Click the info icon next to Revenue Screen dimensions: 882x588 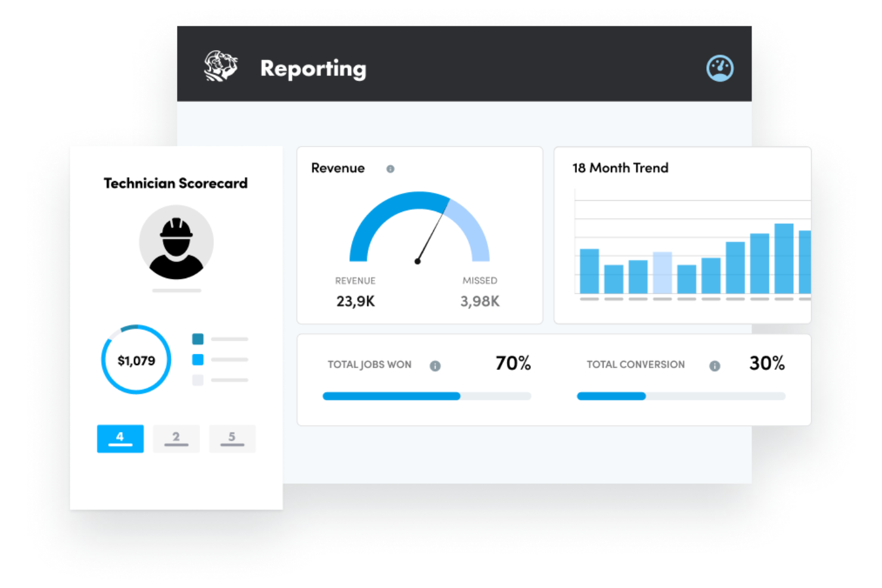click(390, 169)
